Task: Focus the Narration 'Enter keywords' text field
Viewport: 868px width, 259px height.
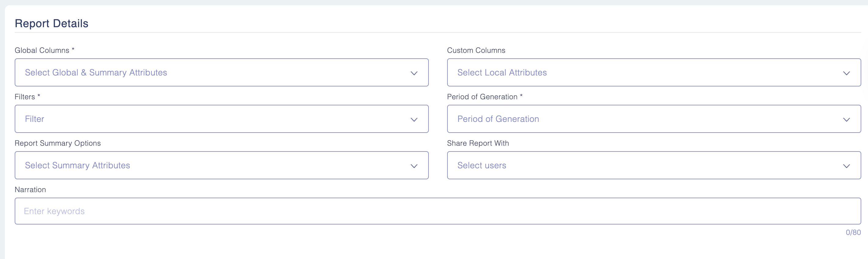Action: (x=437, y=211)
